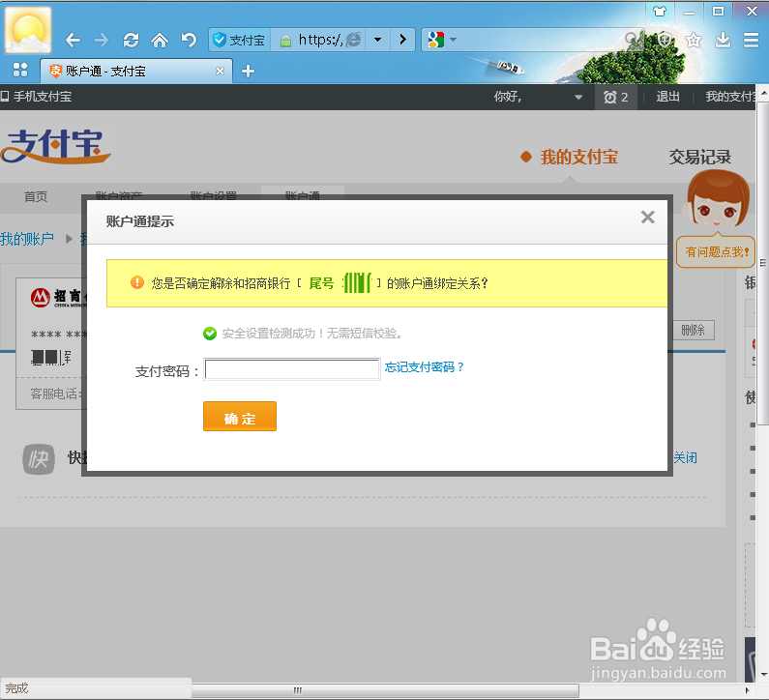Screen dimensions: 769x700
Task: Reload the page with the refresh icon
Action: click(x=131, y=40)
